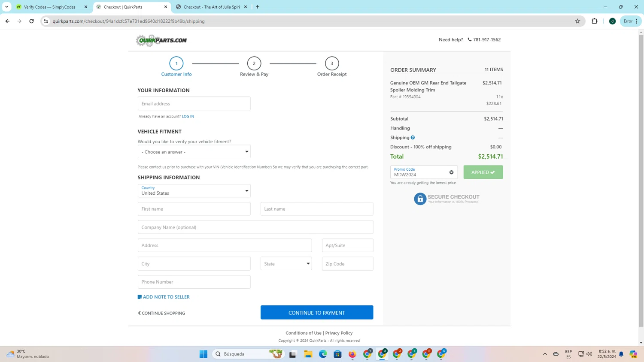Open Firefox from the taskbar
Screen dimensions: 644x362
(x=352, y=354)
